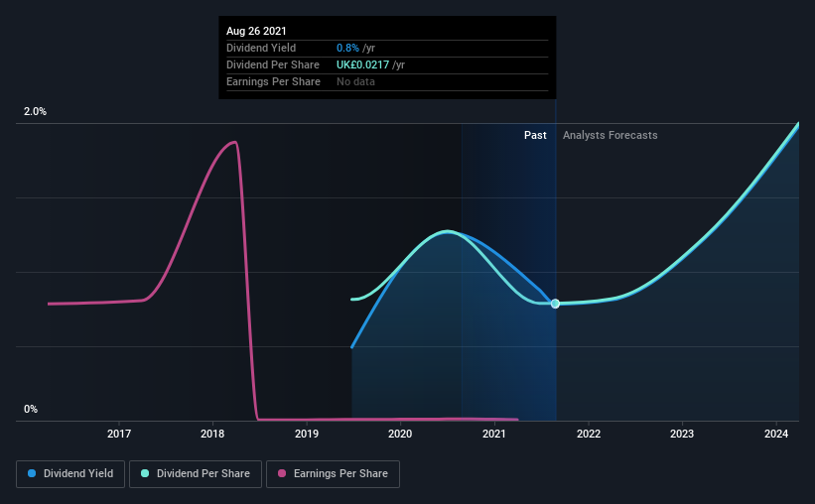Click the blue Dividend Yield legend dot

[32, 473]
